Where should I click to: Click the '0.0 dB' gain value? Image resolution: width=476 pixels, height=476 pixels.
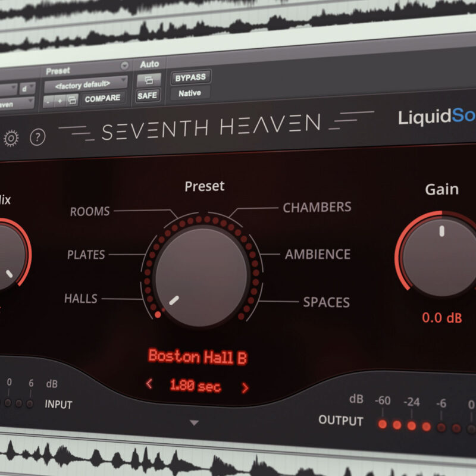coord(442,318)
